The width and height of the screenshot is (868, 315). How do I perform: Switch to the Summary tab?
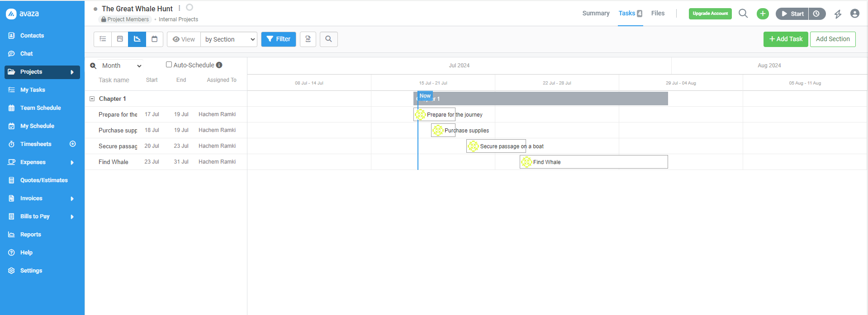(x=596, y=13)
